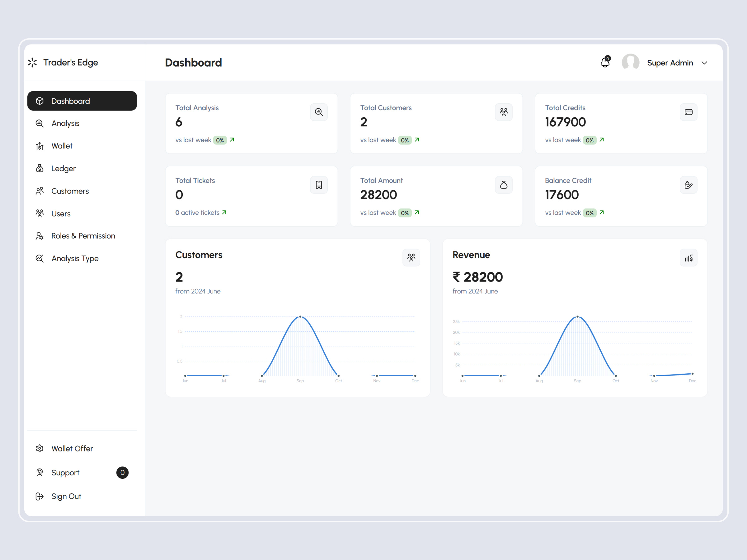Click the customers icon on Customers chart card

point(411,258)
